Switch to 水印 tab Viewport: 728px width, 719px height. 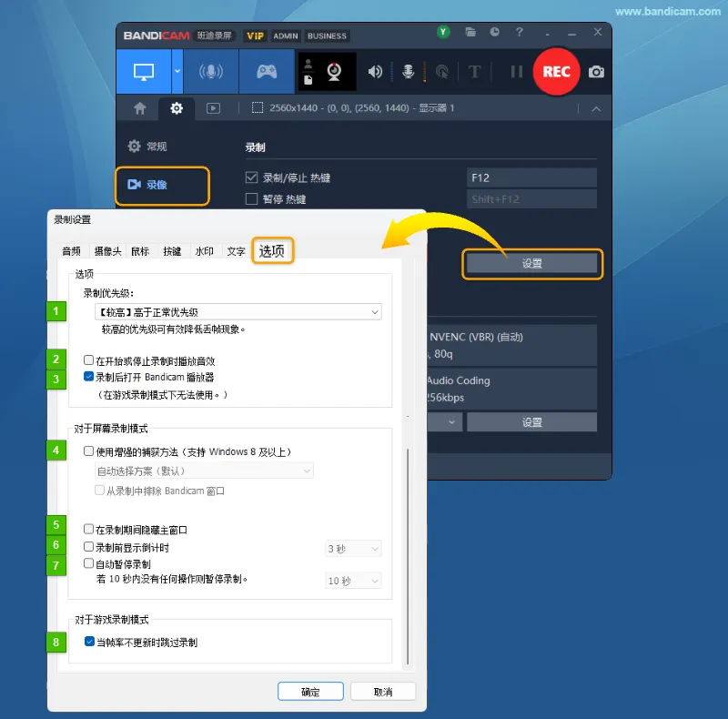pos(204,251)
